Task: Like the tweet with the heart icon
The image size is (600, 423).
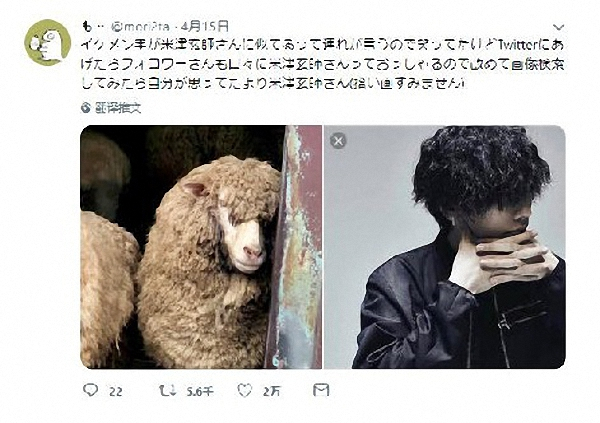Action: 245,390
